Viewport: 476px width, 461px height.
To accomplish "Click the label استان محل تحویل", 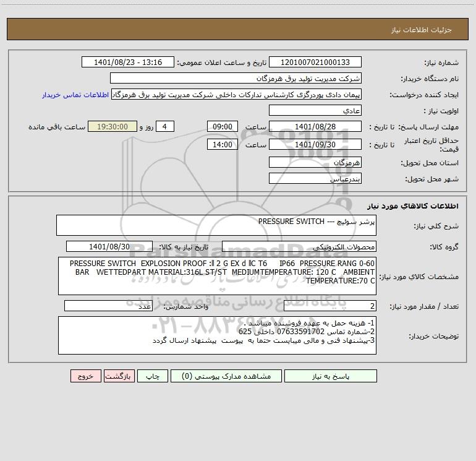I will [x=430, y=163].
